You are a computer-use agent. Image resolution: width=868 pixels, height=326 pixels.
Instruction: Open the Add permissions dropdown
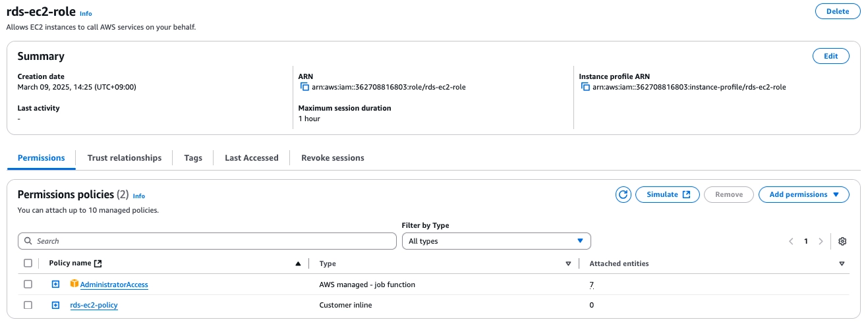(x=803, y=194)
